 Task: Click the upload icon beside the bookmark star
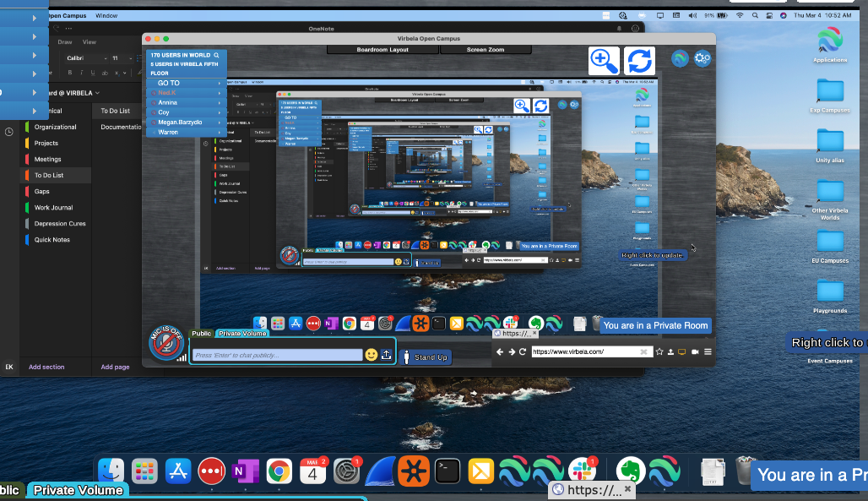[670, 352]
